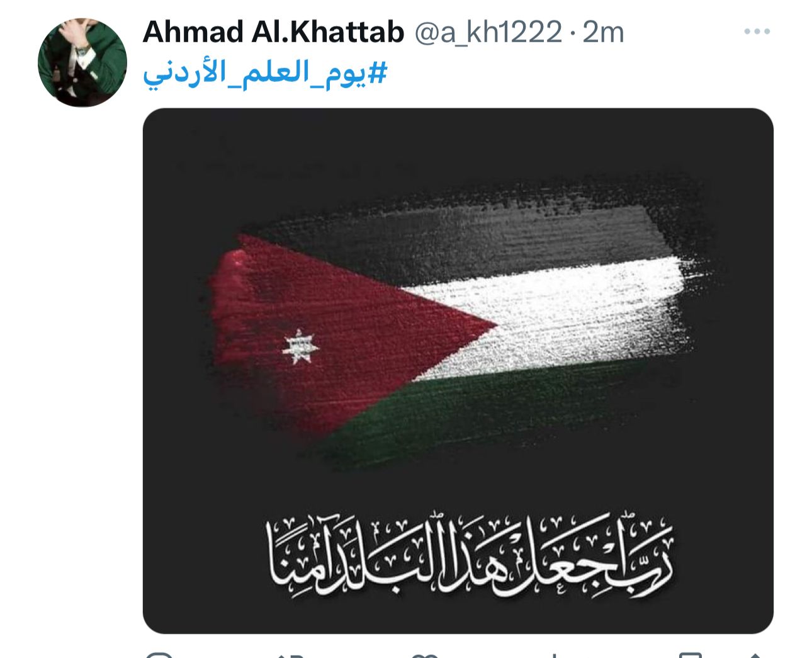Visit the @a_kh1222 handle
The image size is (812, 658).
(x=487, y=31)
